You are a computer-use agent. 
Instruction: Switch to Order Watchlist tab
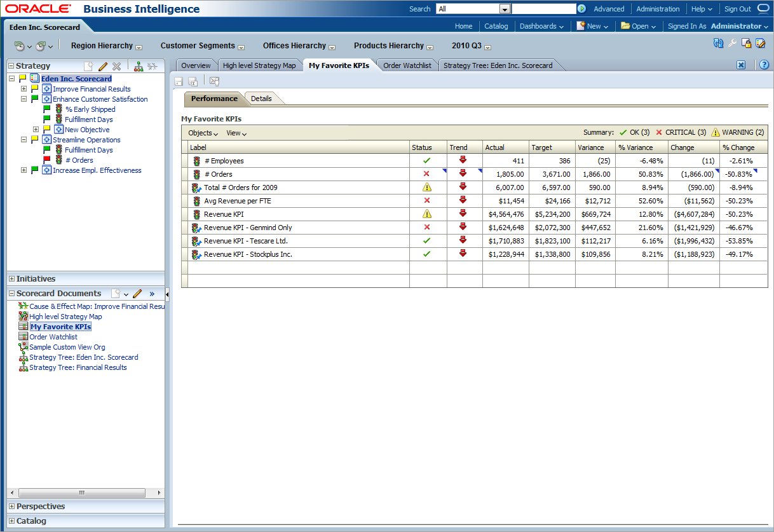pyautogui.click(x=407, y=65)
